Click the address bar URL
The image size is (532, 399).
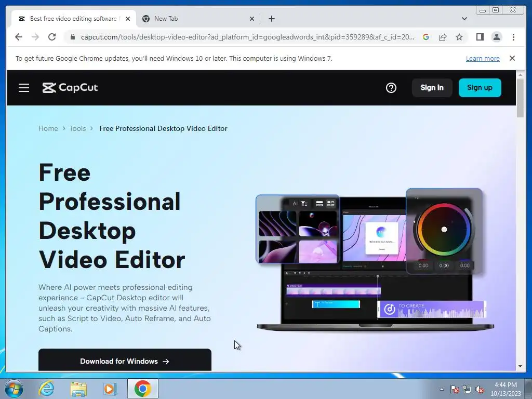(247, 37)
